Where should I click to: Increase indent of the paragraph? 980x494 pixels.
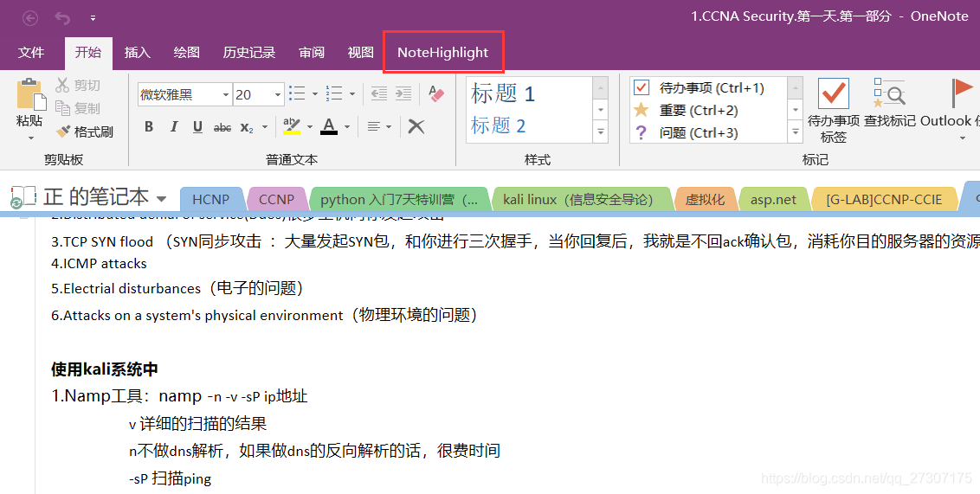coord(403,94)
